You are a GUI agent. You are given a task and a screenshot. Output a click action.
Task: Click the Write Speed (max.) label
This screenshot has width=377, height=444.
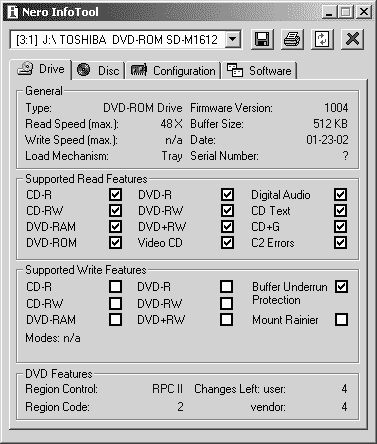click(72, 140)
